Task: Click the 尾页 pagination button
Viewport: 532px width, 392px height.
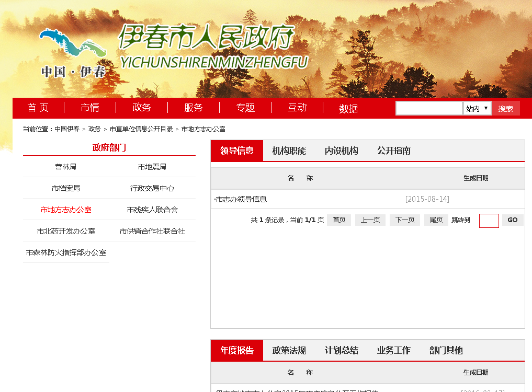Action: (x=436, y=220)
